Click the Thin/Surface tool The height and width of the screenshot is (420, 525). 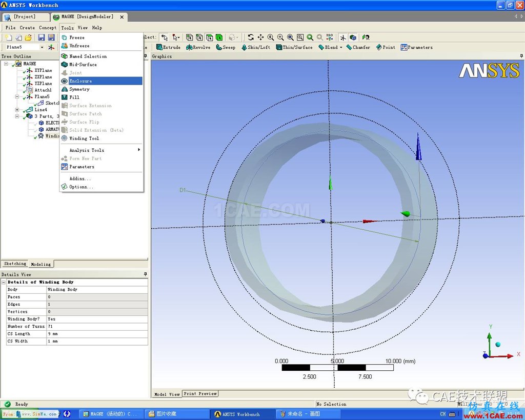[294, 47]
